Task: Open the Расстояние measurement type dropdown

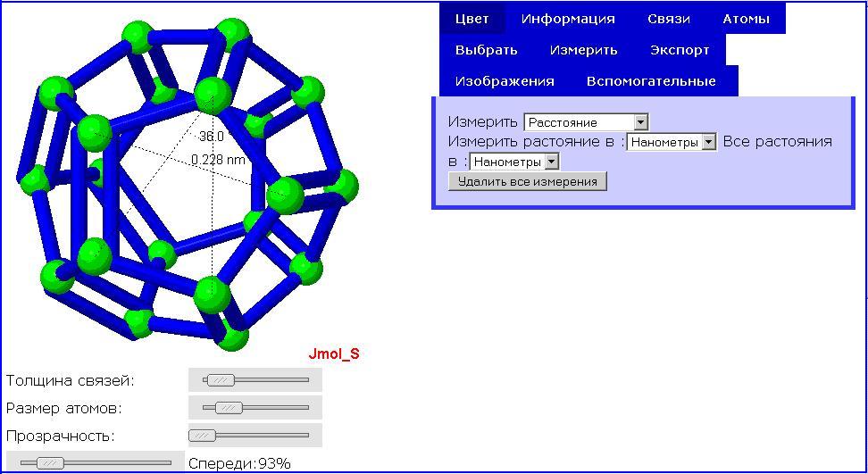Action: pos(586,122)
